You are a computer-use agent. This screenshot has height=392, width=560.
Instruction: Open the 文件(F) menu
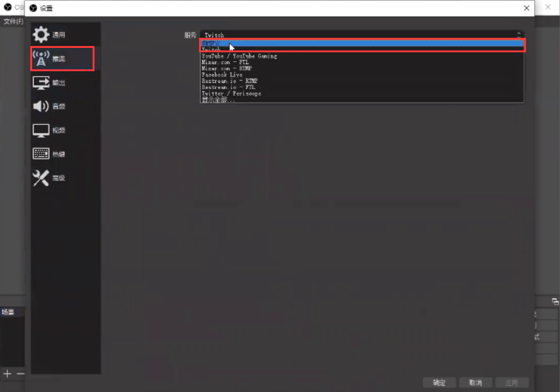click(13, 21)
